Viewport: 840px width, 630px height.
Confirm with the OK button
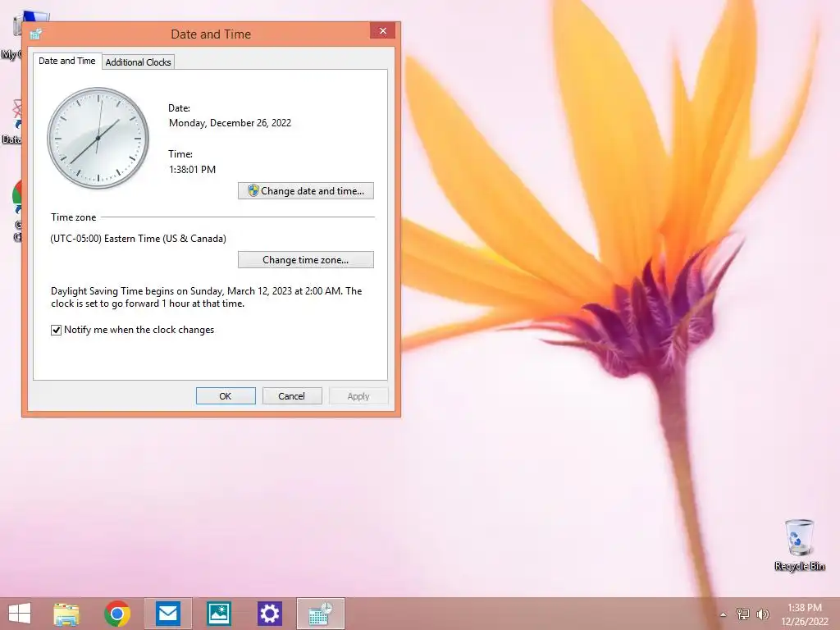pos(226,396)
